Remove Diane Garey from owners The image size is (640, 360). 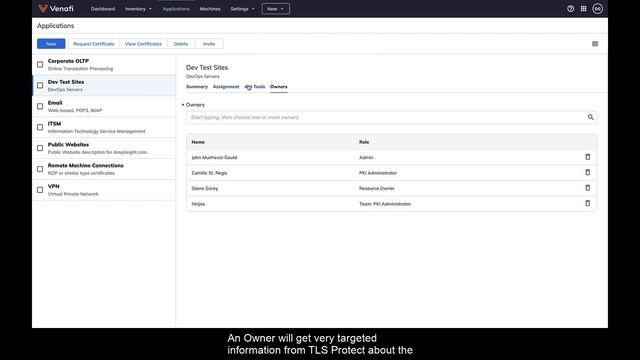587,188
